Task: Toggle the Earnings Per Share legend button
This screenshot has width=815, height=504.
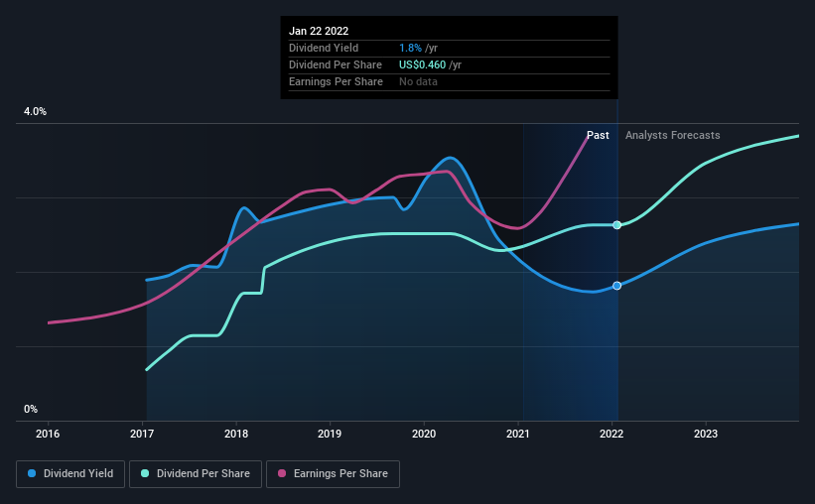Action: click(x=333, y=474)
